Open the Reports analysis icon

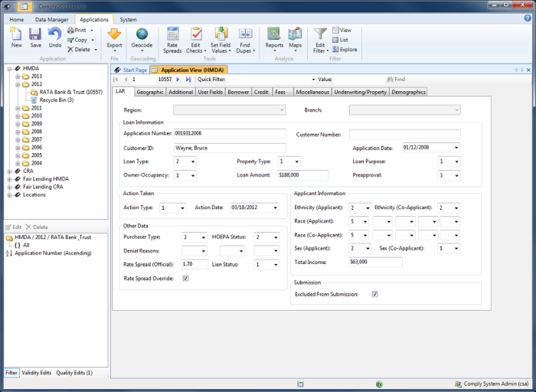274,39
